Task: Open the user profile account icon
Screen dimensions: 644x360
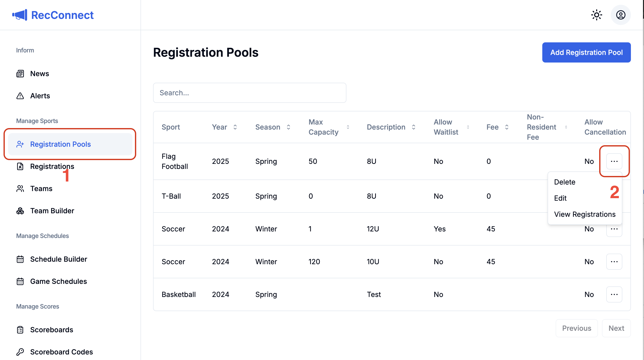Action: pos(621,15)
